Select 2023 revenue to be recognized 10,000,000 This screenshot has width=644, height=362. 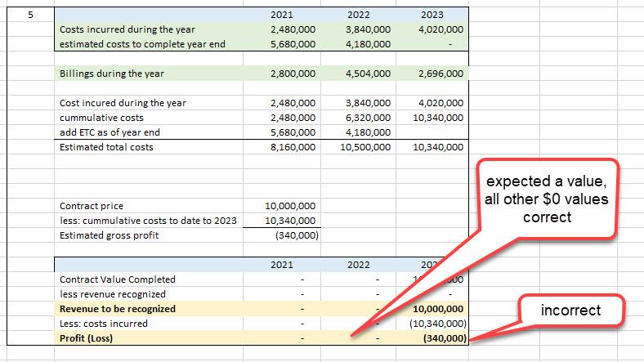[438, 309]
